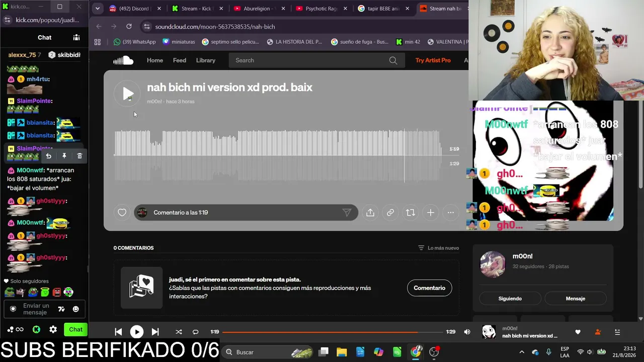The height and width of the screenshot is (362, 644).
Task: Open the SoundCloud logo home link
Action: tap(123, 60)
